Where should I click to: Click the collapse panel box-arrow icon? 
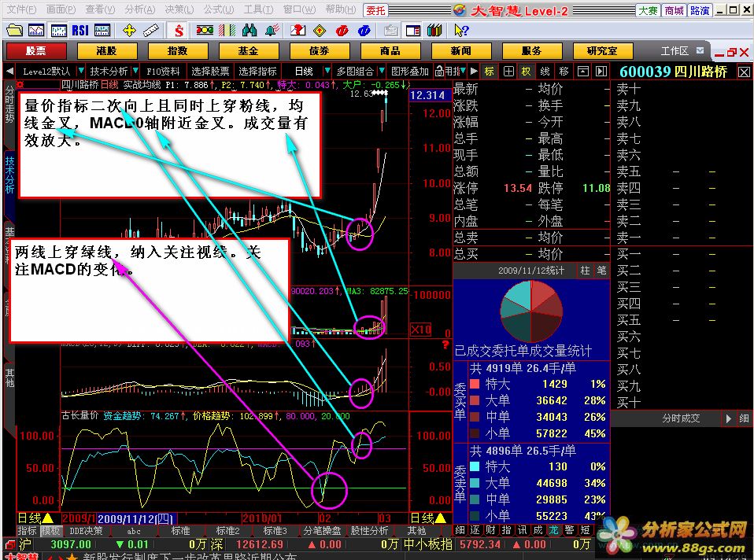tap(582, 72)
